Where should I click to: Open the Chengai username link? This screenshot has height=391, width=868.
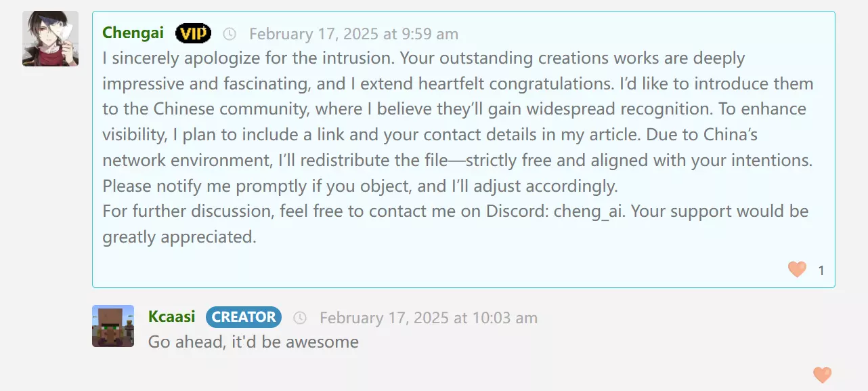pyautogui.click(x=133, y=33)
